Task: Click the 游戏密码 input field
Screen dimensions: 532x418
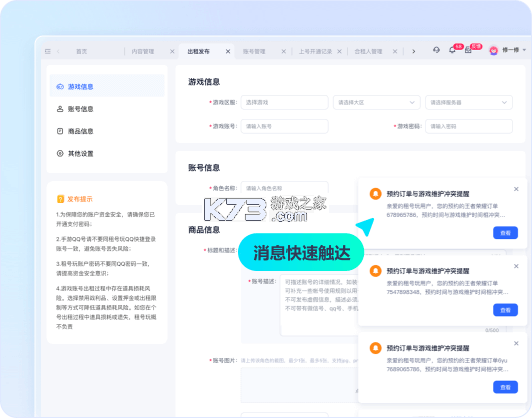Action: click(x=469, y=126)
